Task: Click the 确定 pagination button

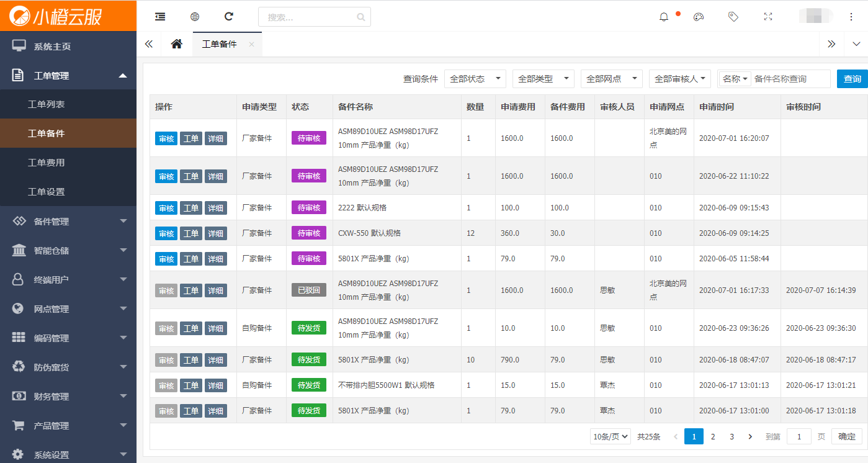Action: click(847, 436)
